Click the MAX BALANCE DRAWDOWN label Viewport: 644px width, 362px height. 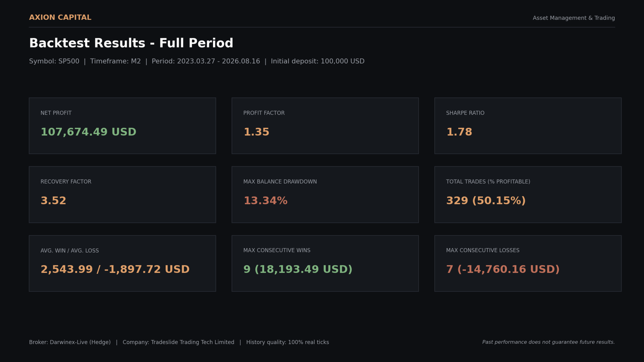coord(280,182)
